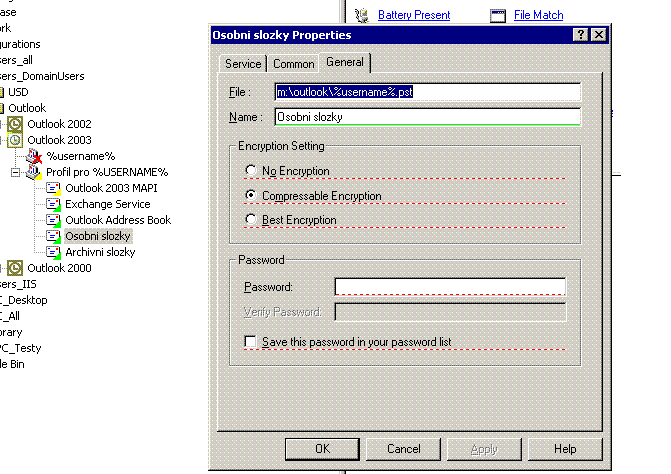671x474 pixels.
Task: Click the Outlook 2002 clock icon
Action: click(x=15, y=124)
